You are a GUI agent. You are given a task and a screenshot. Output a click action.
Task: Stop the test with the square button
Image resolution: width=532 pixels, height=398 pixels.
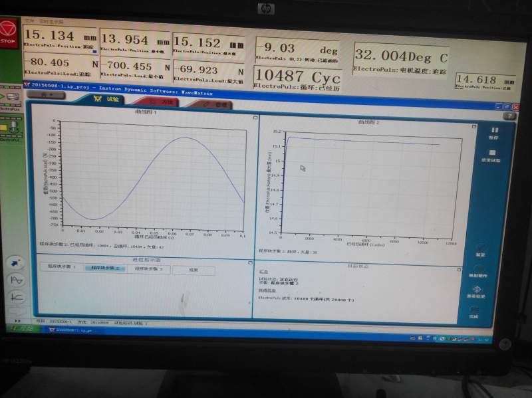click(491, 155)
